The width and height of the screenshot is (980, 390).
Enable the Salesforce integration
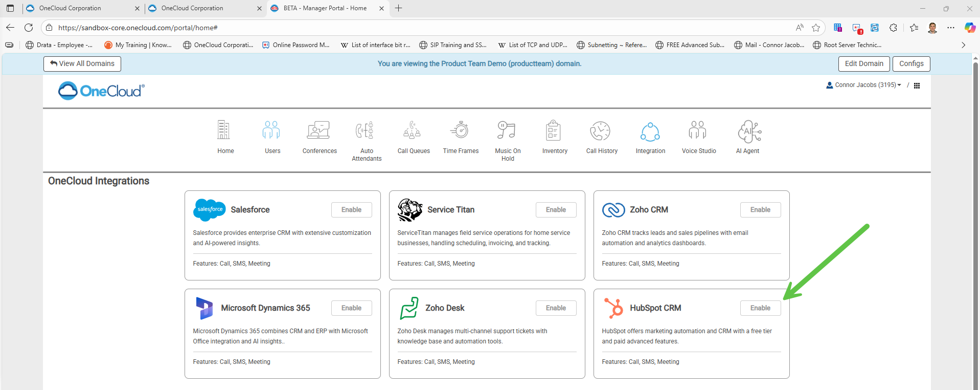click(351, 210)
